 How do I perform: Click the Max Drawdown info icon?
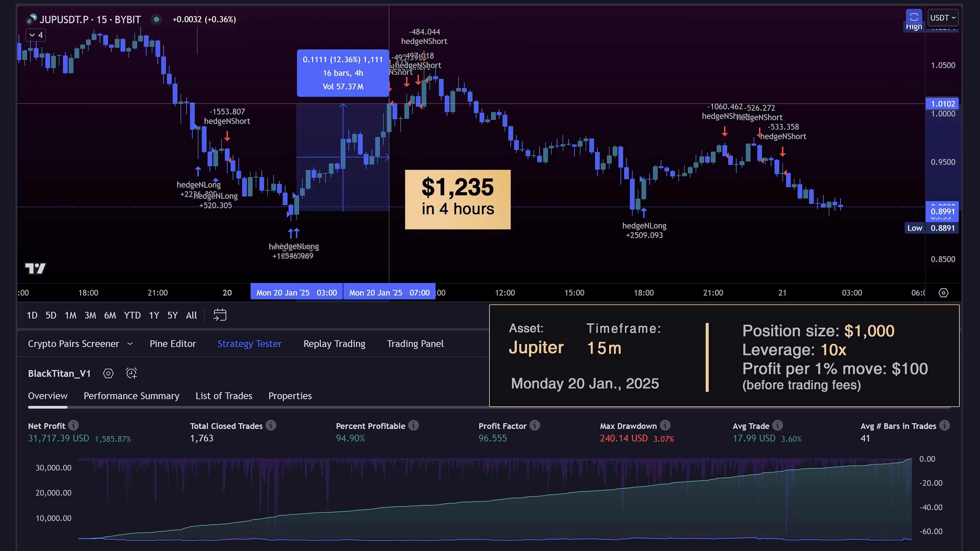665,425
